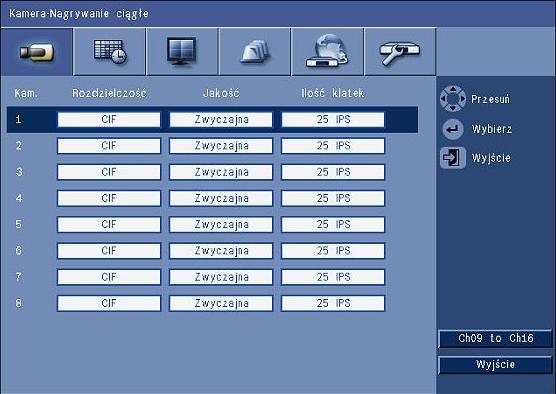Select camera number 2 row label
Screen dimensions: 556x394
(x=18, y=146)
